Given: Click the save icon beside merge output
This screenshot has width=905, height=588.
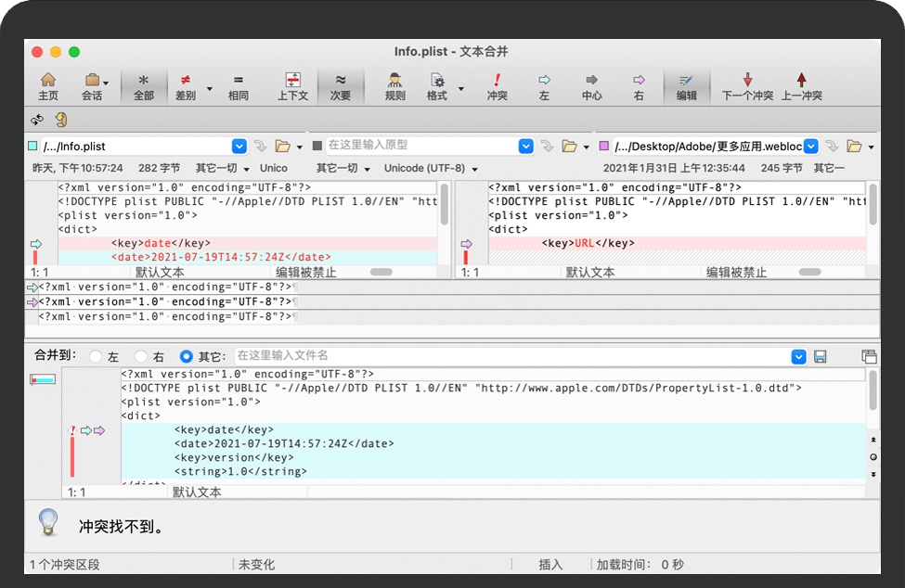Looking at the screenshot, I should [x=820, y=356].
